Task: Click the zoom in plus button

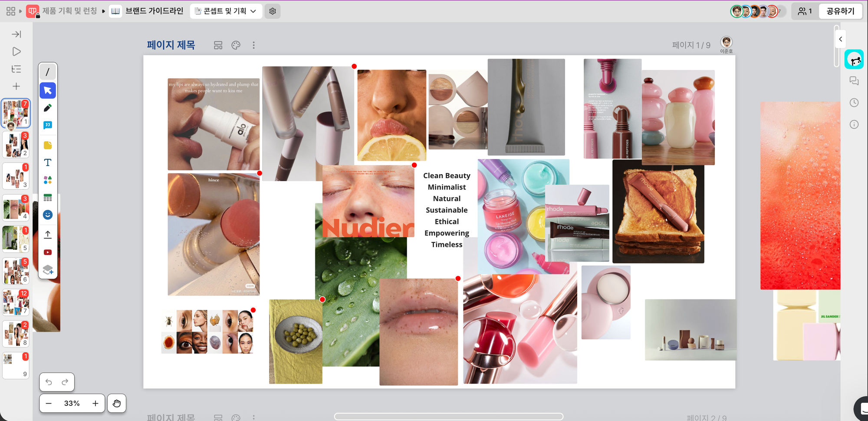Action: [95, 403]
